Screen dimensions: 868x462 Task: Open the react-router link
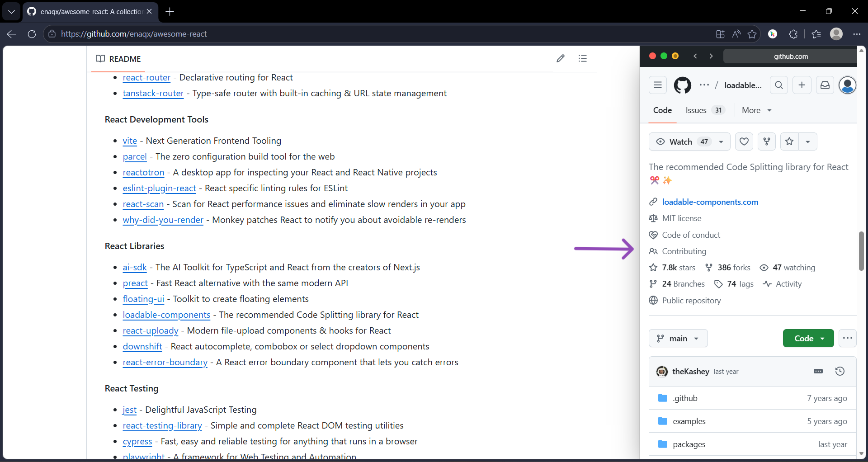point(146,77)
